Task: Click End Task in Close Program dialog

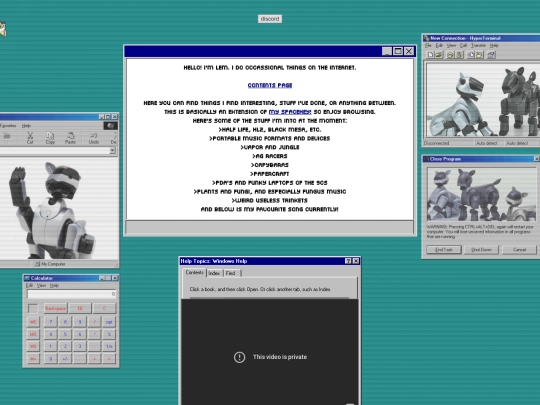Action: (444, 250)
